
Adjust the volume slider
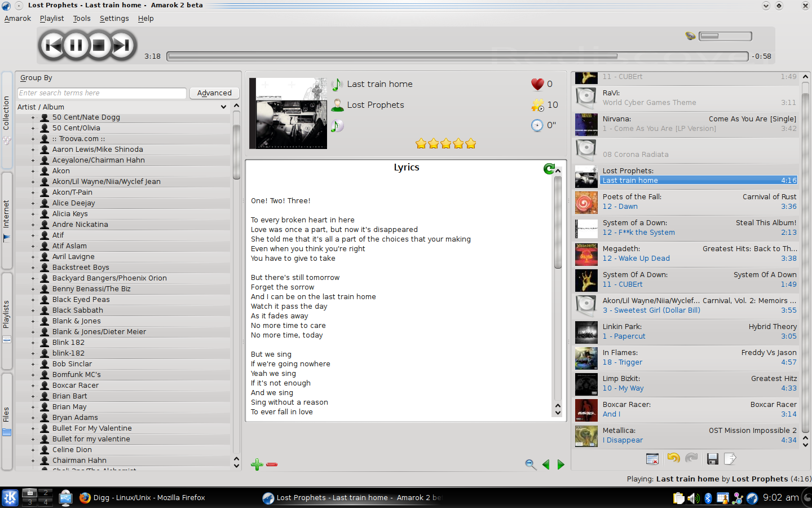point(725,36)
